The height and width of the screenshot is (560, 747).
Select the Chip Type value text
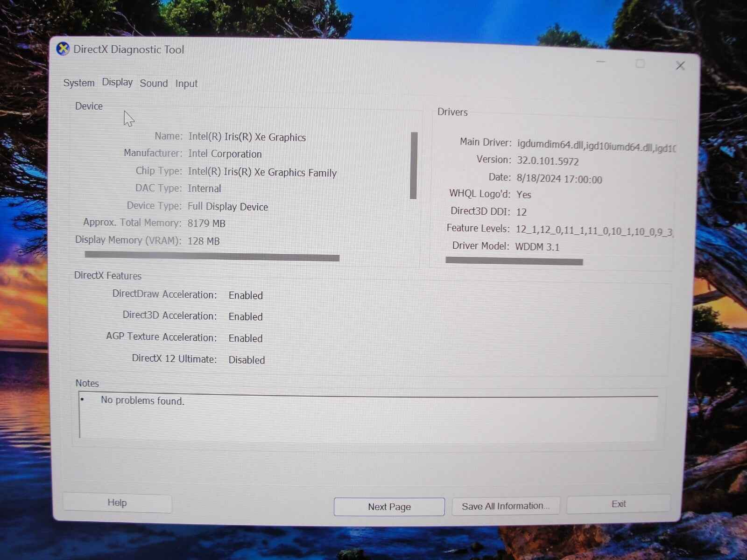261,172
